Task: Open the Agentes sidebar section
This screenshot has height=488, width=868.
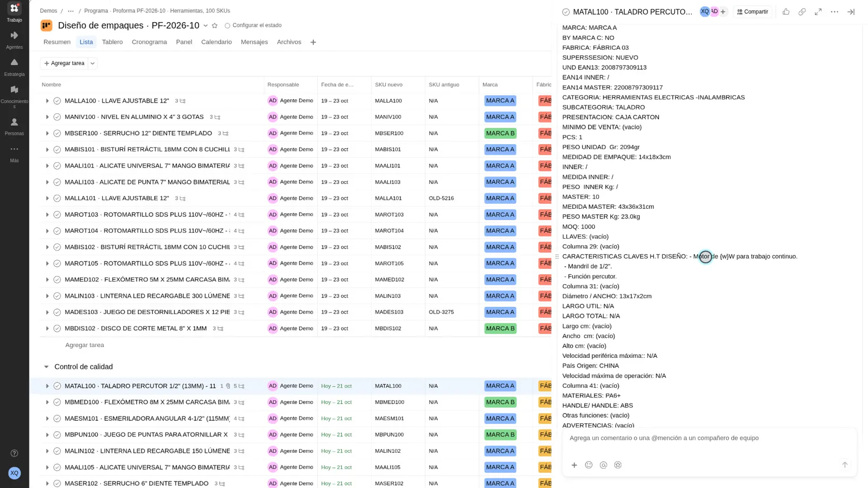Action: [14, 40]
